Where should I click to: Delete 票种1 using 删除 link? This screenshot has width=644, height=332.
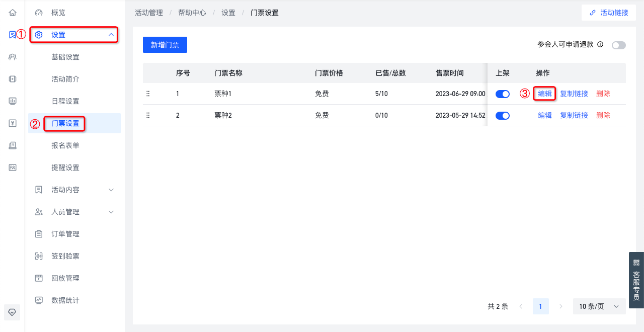pyautogui.click(x=603, y=94)
